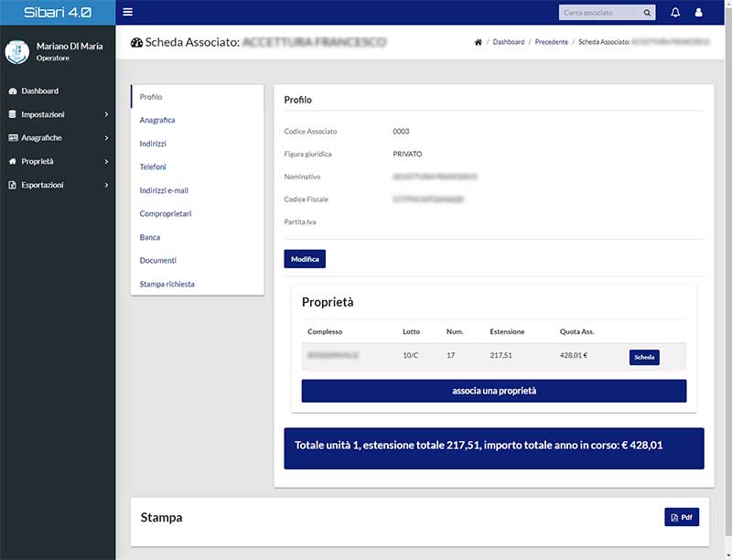Screen dimensions: 732x560
Task: Click the Anagrafiche card icon
Action: 13,137
